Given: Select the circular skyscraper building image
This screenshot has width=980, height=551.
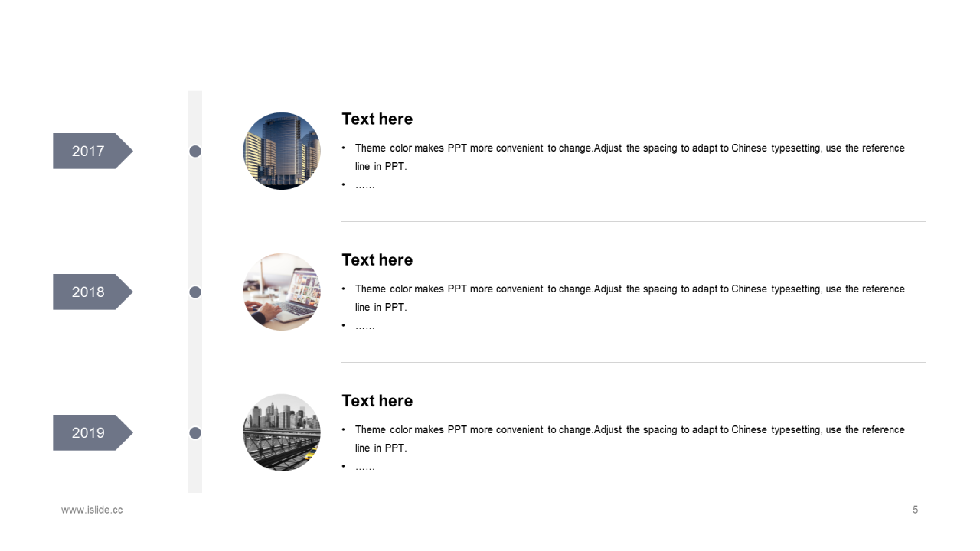Looking at the screenshot, I should (282, 151).
